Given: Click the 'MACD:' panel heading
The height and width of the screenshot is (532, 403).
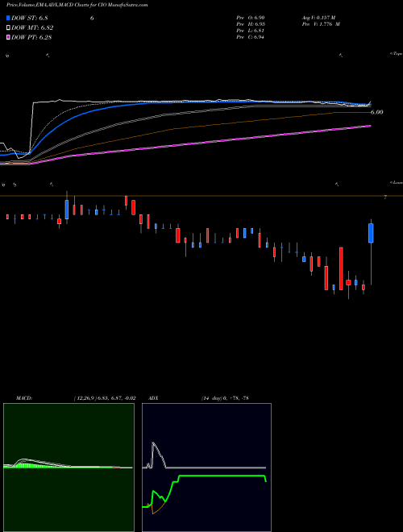Looking at the screenshot, I should coord(24,398).
